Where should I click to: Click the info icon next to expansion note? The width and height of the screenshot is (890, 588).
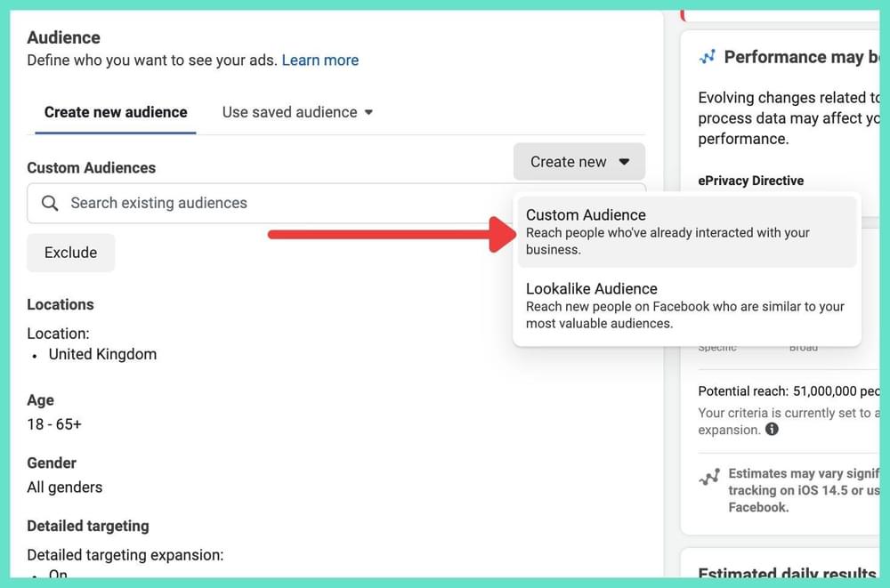[x=772, y=429]
